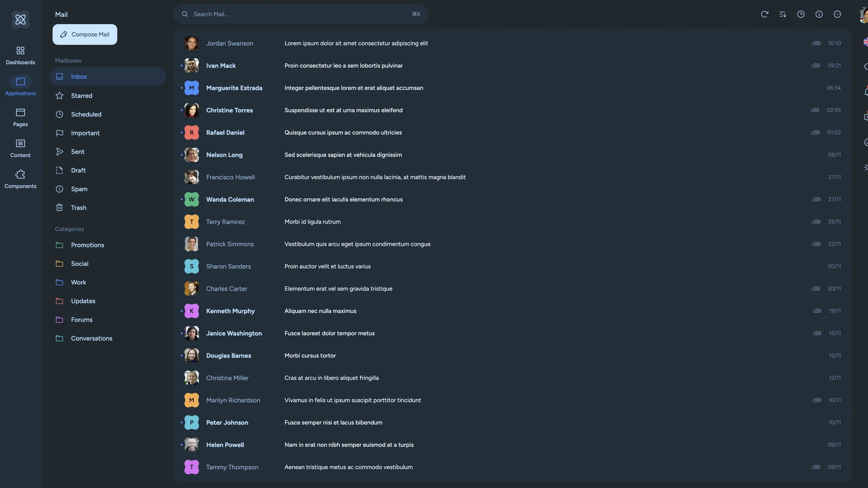Click the Compose Mail button

[85, 34]
